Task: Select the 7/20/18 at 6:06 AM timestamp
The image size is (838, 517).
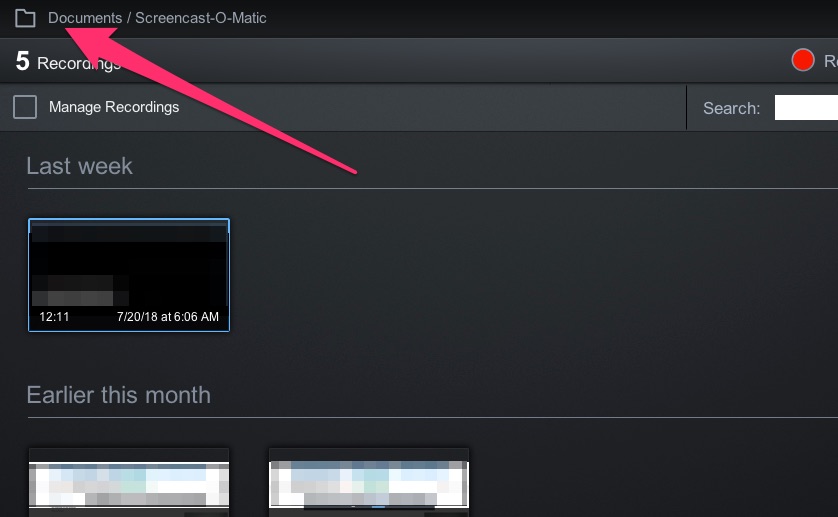Action: click(x=168, y=317)
